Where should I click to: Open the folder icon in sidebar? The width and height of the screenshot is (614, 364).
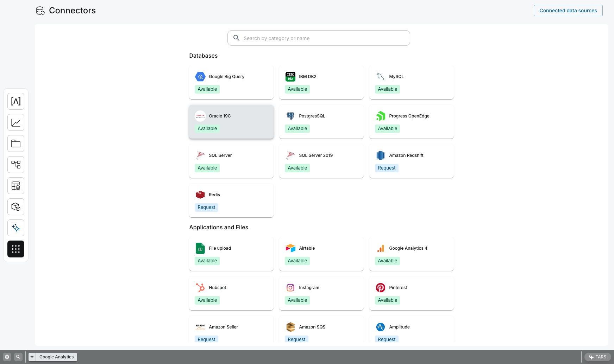coord(16,143)
